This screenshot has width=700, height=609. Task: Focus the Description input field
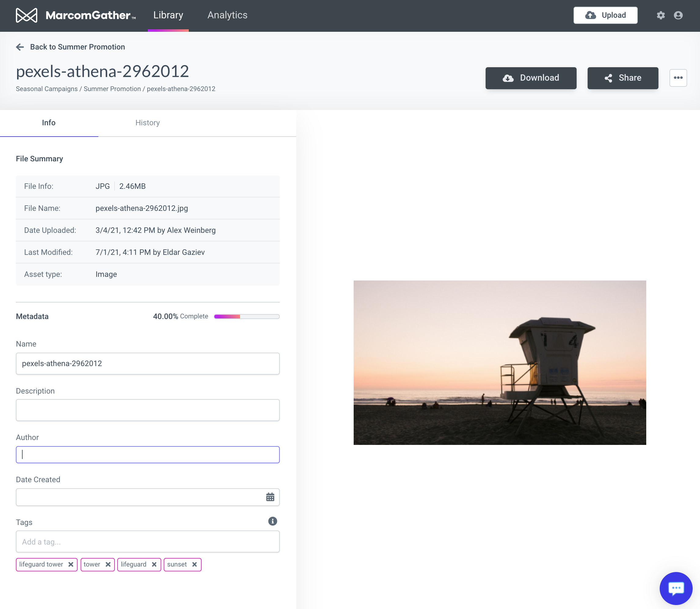[x=148, y=410]
